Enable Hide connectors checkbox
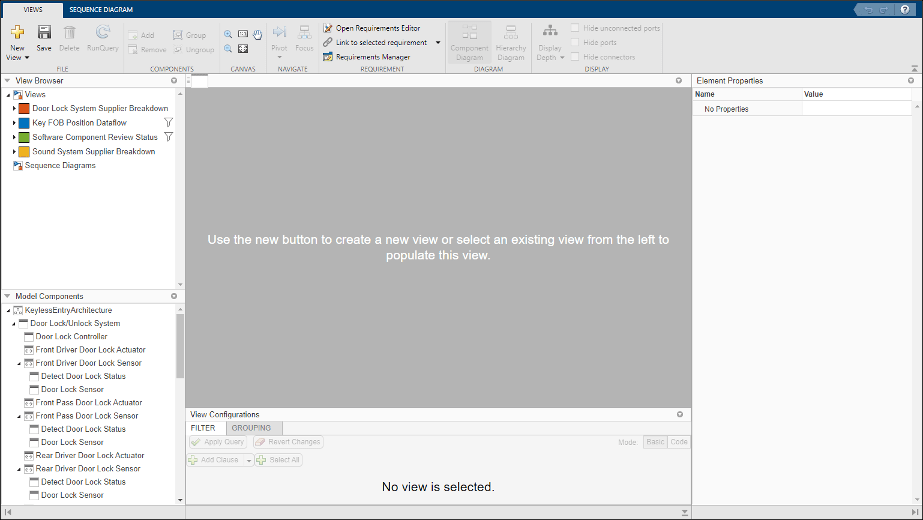923x520 pixels. pyautogui.click(x=575, y=57)
